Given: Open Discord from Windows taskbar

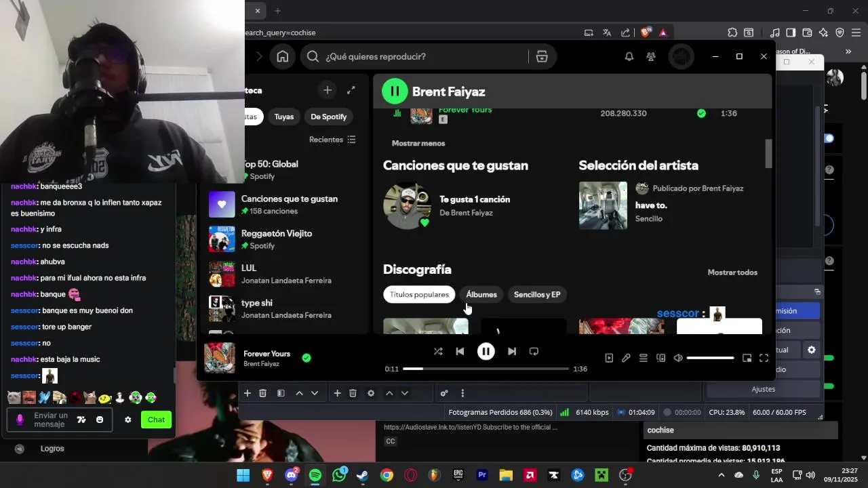Looking at the screenshot, I should tap(292, 475).
